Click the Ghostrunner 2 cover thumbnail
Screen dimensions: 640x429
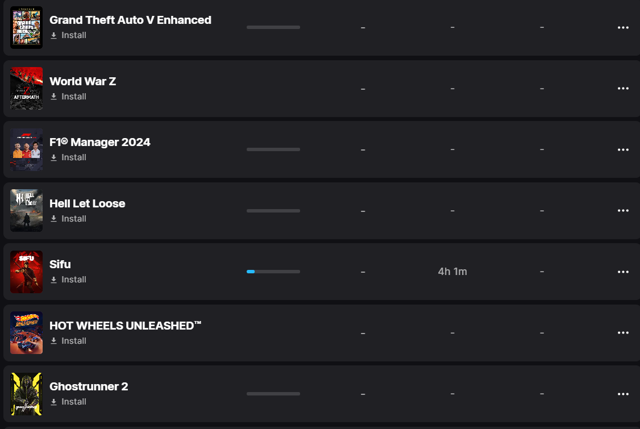point(27,394)
